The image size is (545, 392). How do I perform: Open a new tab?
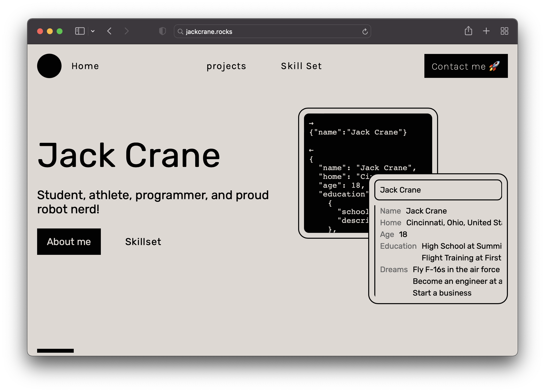pos(486,31)
